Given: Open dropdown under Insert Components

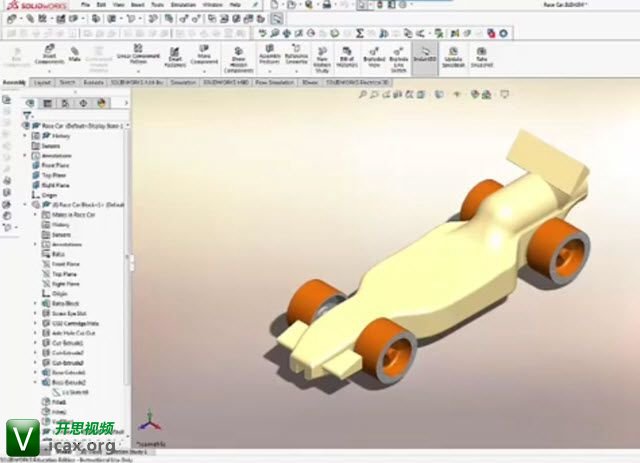Looking at the screenshot, I should 49,71.
